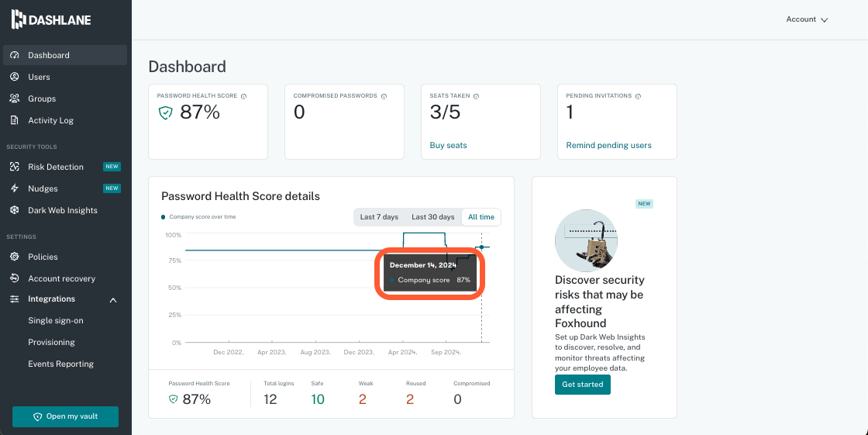Click info icon beside Pending Invitations
Screen dimensions: 868x435
(638, 96)
